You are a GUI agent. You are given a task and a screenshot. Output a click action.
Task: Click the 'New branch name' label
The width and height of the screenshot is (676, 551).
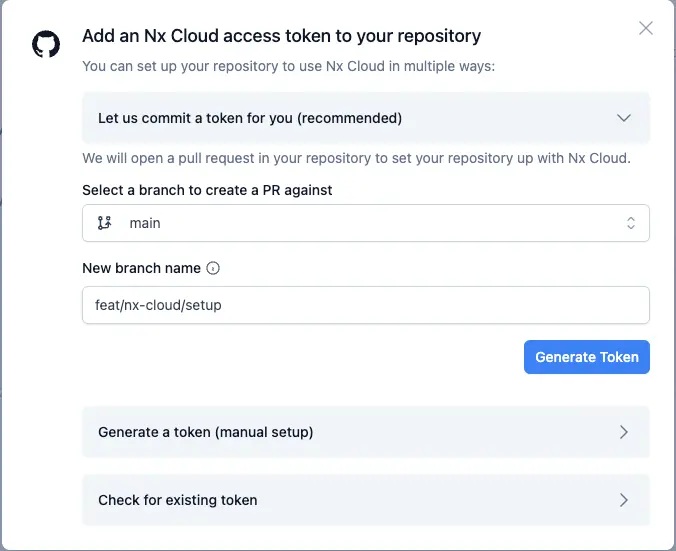[141, 269]
